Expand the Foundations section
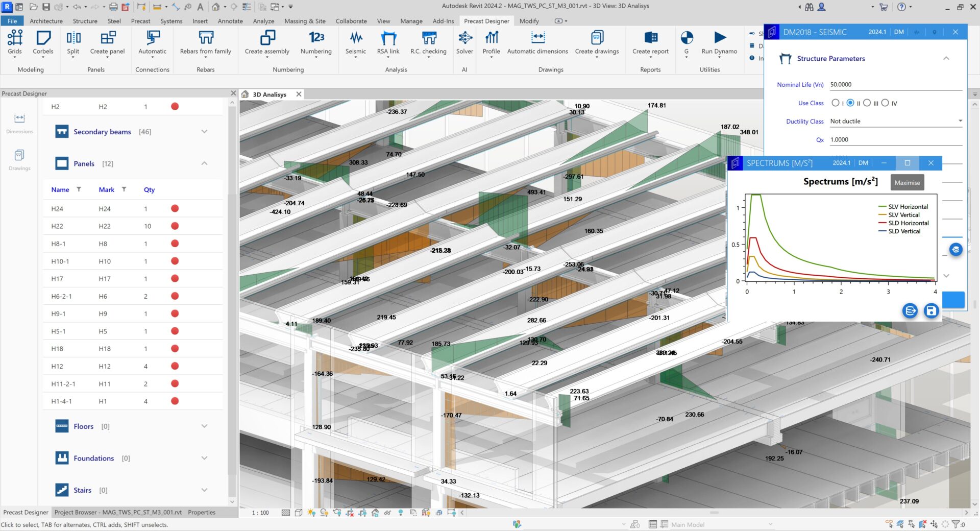The image size is (980, 531). click(204, 457)
